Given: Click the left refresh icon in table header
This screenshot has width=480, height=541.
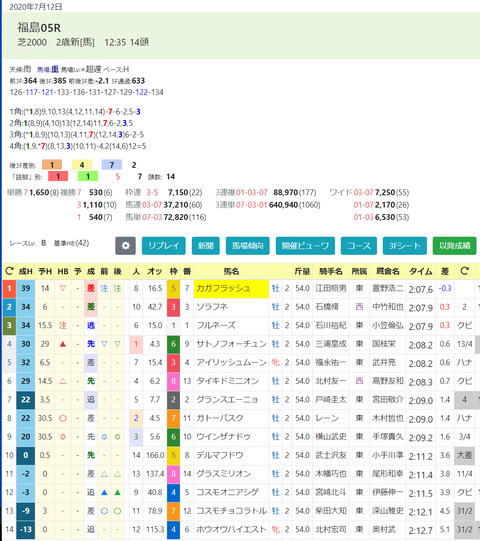Looking at the screenshot, I should coord(9,272).
